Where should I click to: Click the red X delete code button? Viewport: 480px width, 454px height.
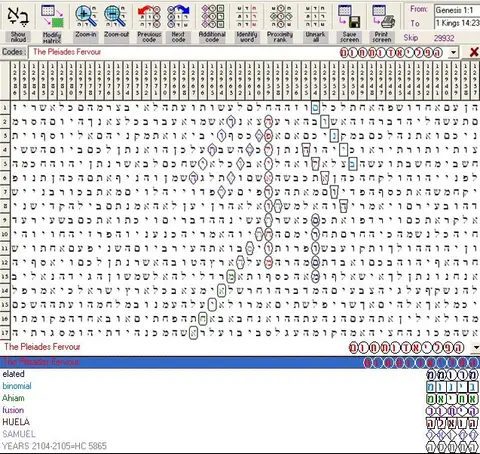click(x=474, y=52)
